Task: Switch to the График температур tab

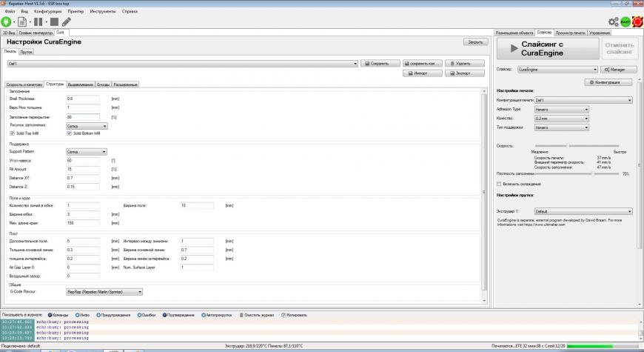Action: click(x=36, y=33)
